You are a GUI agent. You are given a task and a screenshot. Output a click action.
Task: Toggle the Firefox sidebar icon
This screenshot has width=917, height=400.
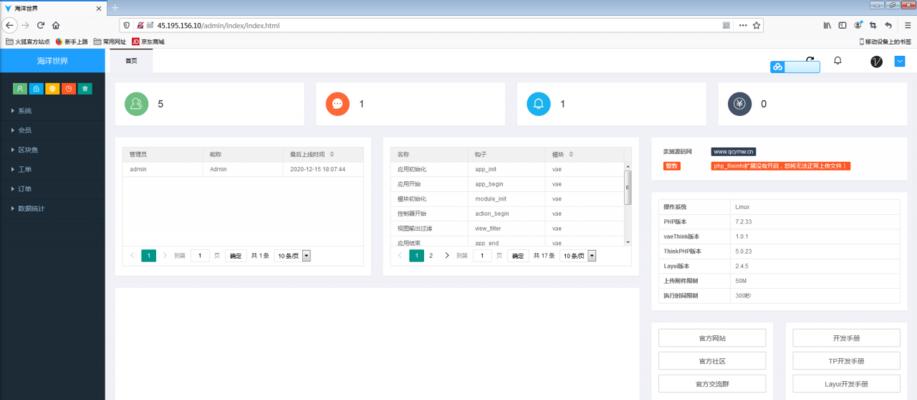(x=843, y=25)
